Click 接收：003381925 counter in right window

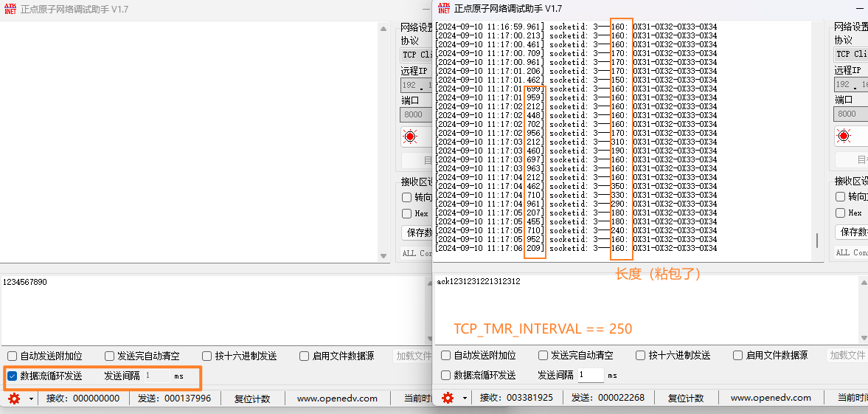(516, 398)
